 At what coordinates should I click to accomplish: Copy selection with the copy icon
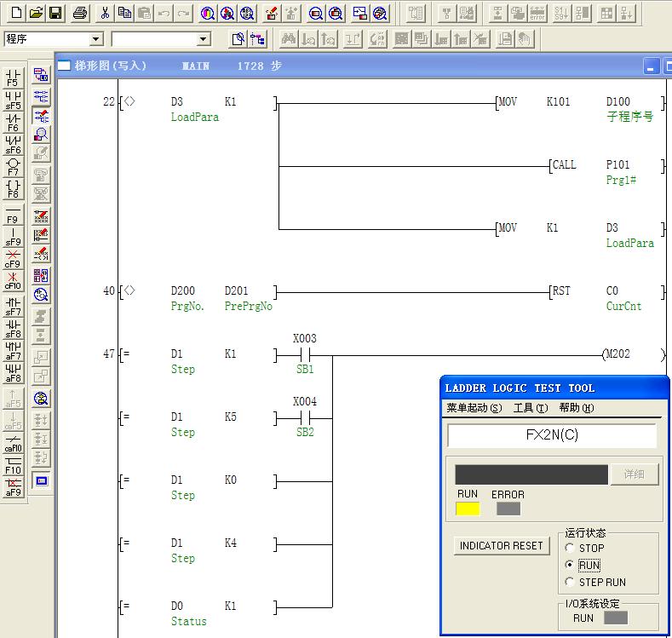(x=124, y=13)
